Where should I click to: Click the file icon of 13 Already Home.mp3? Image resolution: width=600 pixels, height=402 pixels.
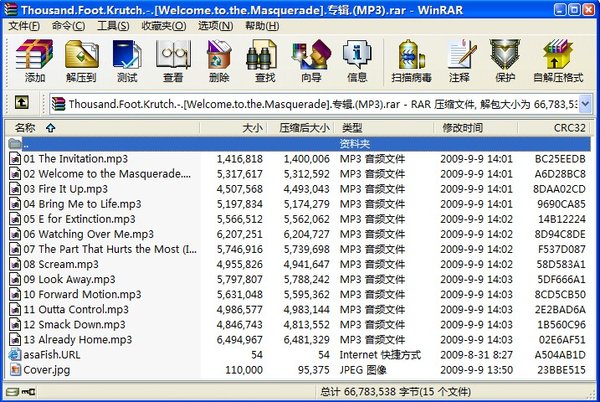click(15, 340)
